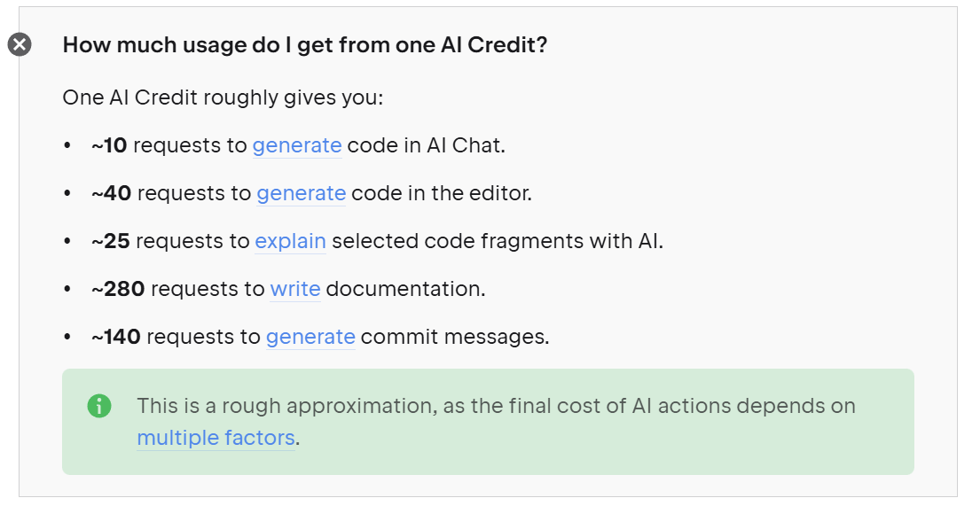Click the bold '~280' requests figure

(x=118, y=289)
